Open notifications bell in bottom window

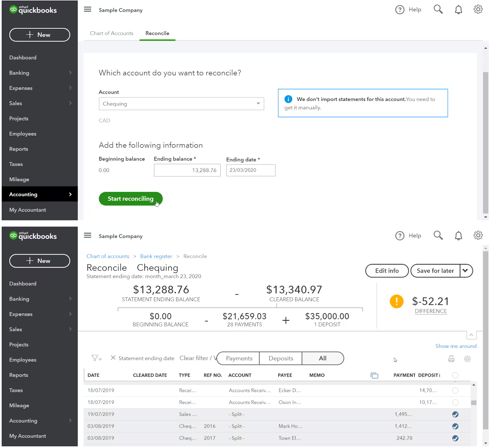[458, 236]
